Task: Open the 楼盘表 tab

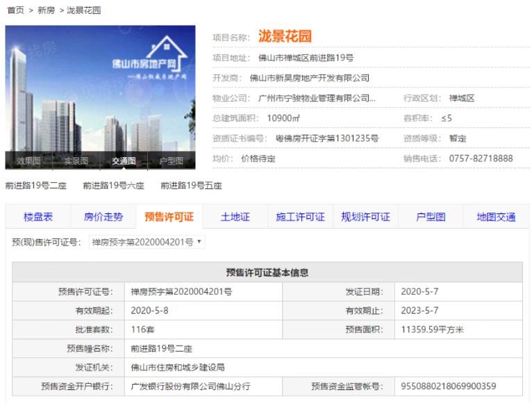Action: click(x=38, y=217)
